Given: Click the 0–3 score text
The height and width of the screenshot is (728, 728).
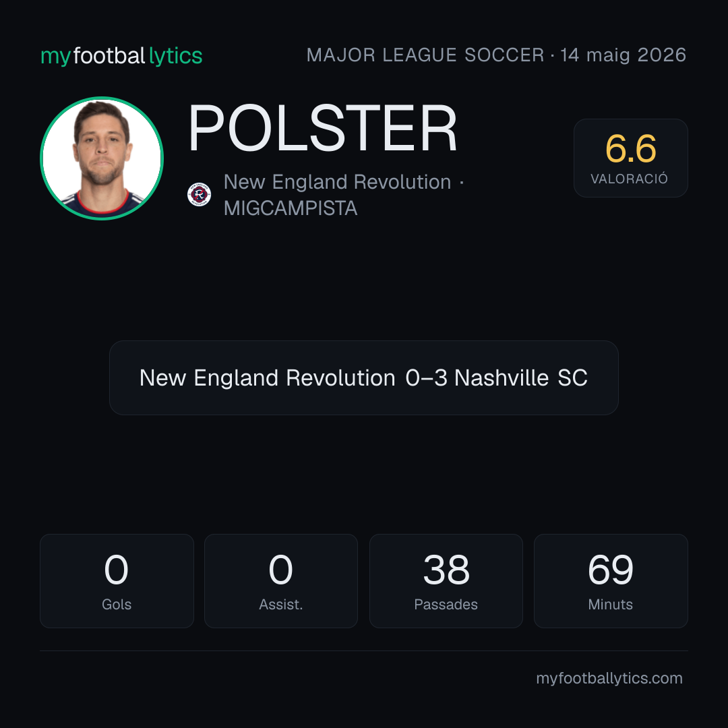Looking at the screenshot, I should (x=426, y=378).
